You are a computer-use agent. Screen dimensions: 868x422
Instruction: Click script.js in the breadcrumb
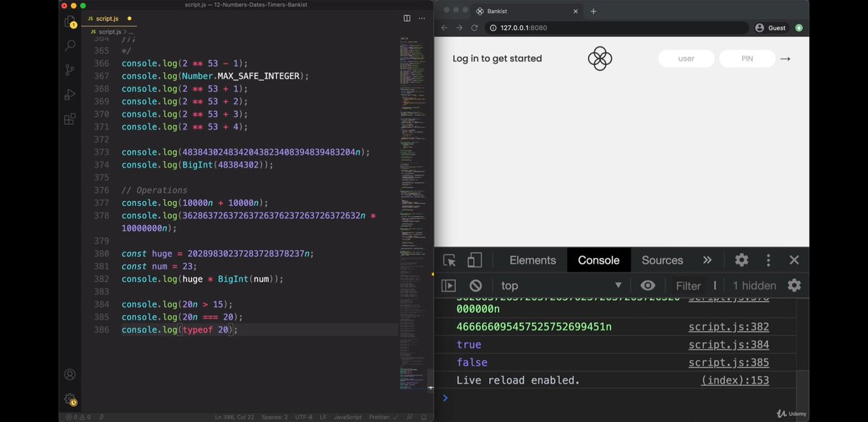pyautogui.click(x=110, y=32)
